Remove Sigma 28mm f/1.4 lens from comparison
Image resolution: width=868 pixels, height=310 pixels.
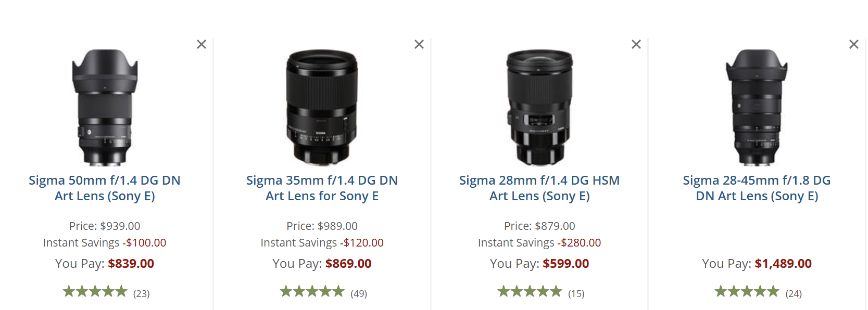click(636, 45)
